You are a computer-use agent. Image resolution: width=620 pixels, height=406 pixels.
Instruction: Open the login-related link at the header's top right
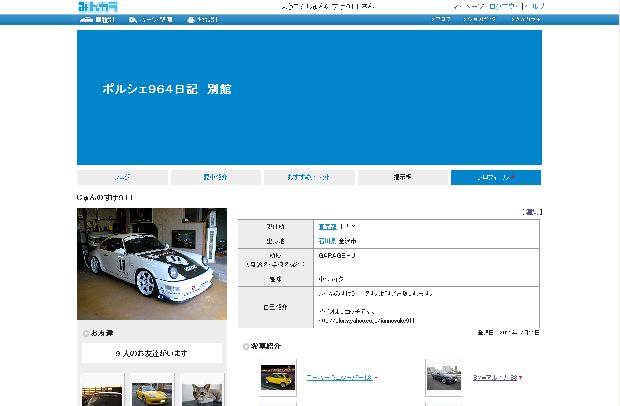pos(503,6)
